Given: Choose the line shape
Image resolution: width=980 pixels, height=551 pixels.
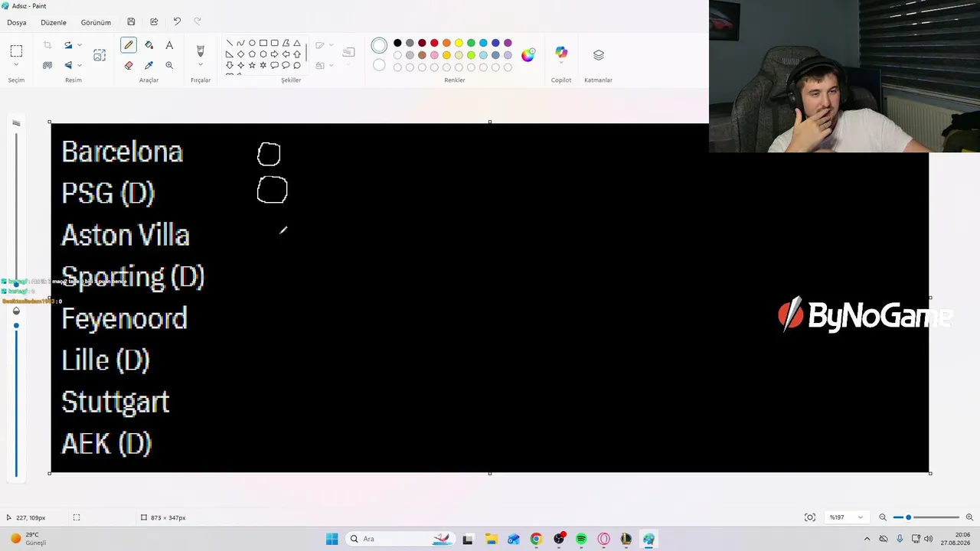Looking at the screenshot, I should (229, 44).
